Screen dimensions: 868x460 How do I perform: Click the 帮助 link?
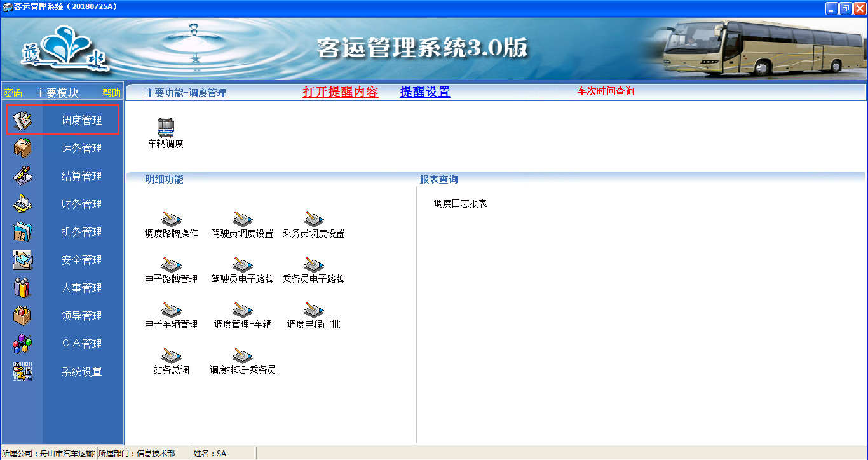pyautogui.click(x=112, y=93)
